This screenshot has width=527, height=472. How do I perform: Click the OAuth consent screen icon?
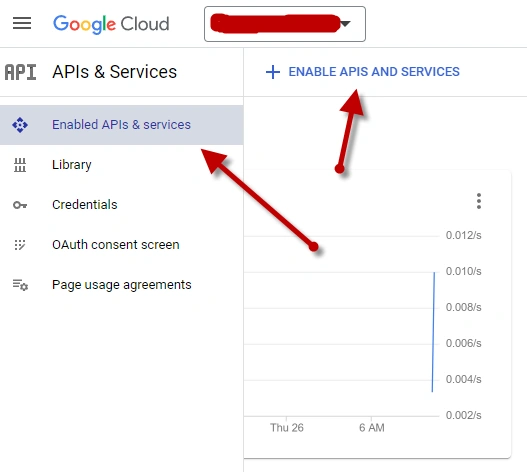pyautogui.click(x=20, y=245)
